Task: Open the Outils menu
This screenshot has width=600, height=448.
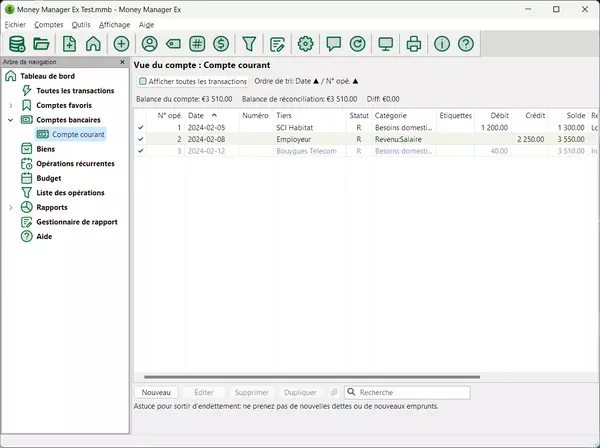Action: pos(81,24)
